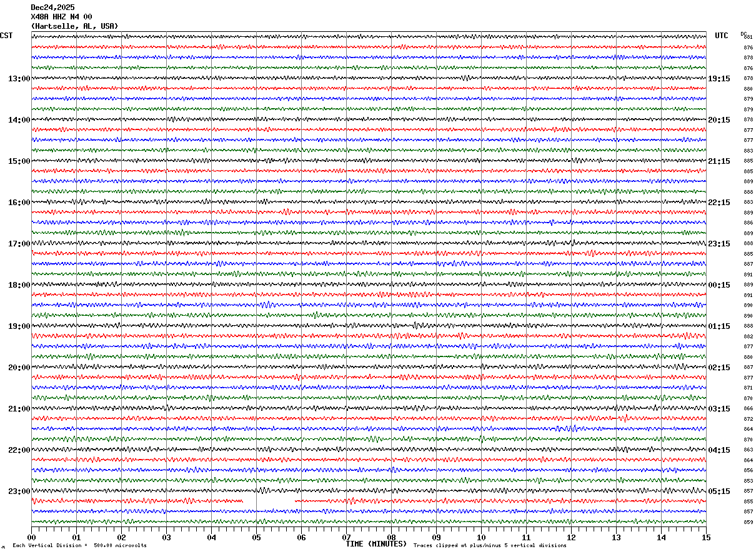Click the Each Vertical Division scale note
This screenshot has width=756, height=554.
click(x=79, y=545)
